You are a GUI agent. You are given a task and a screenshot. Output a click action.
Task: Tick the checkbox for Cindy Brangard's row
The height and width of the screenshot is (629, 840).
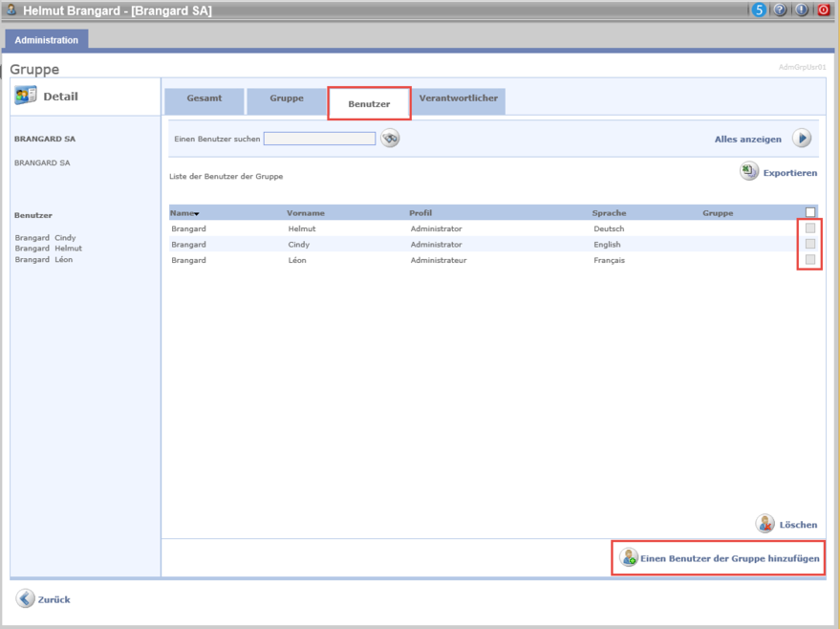click(x=810, y=244)
